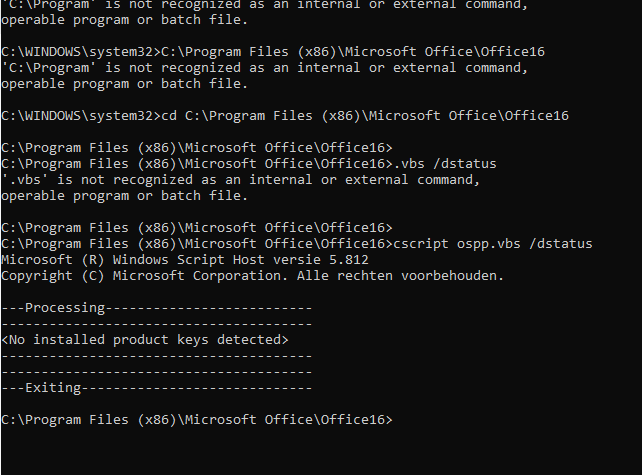
Task: Click the topmost 'operable program or batch file.' line
Action: click(x=125, y=20)
